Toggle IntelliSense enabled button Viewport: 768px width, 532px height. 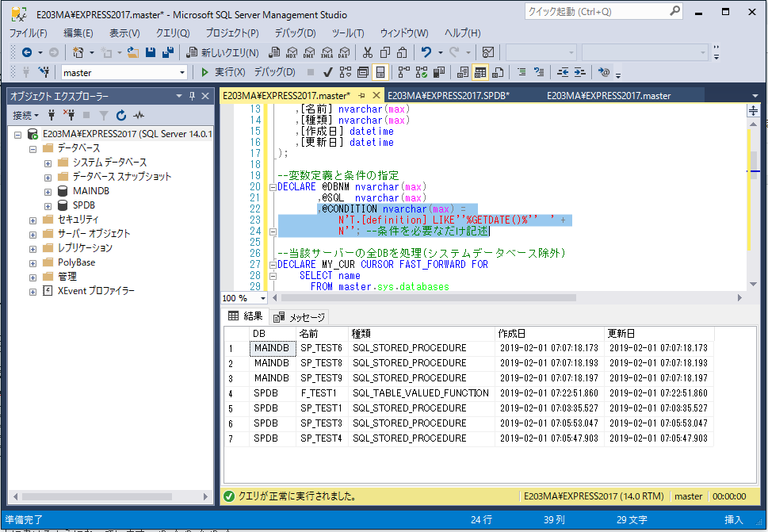tap(380, 72)
